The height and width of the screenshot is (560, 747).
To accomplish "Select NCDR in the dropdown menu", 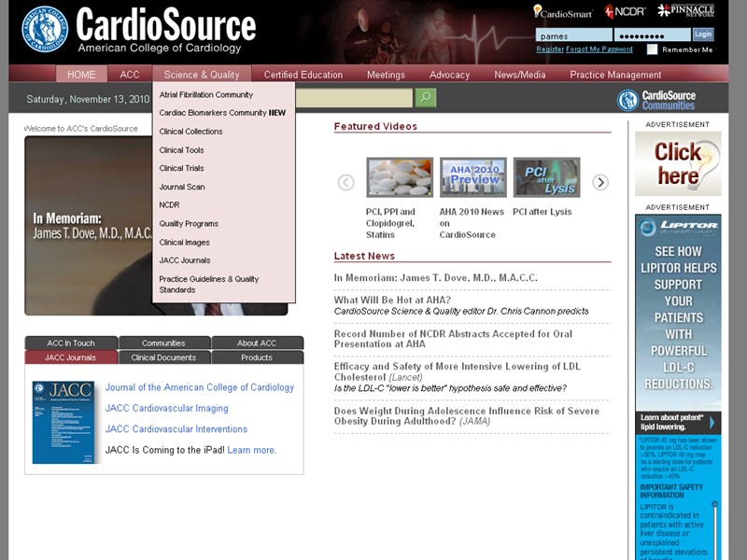I will tap(169, 204).
